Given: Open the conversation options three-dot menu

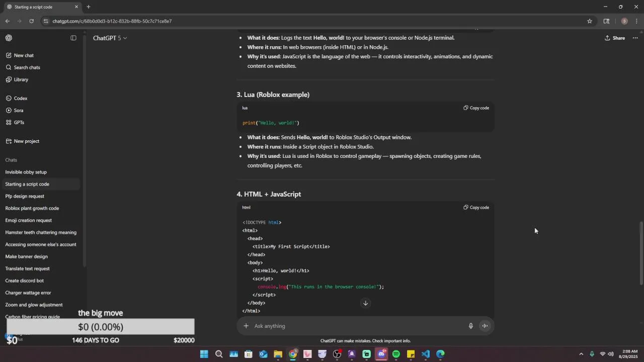Looking at the screenshot, I should (x=635, y=38).
